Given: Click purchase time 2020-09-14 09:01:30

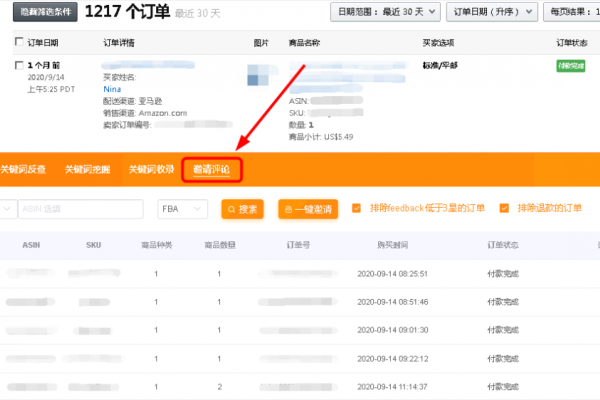Looking at the screenshot, I should click(x=392, y=330).
